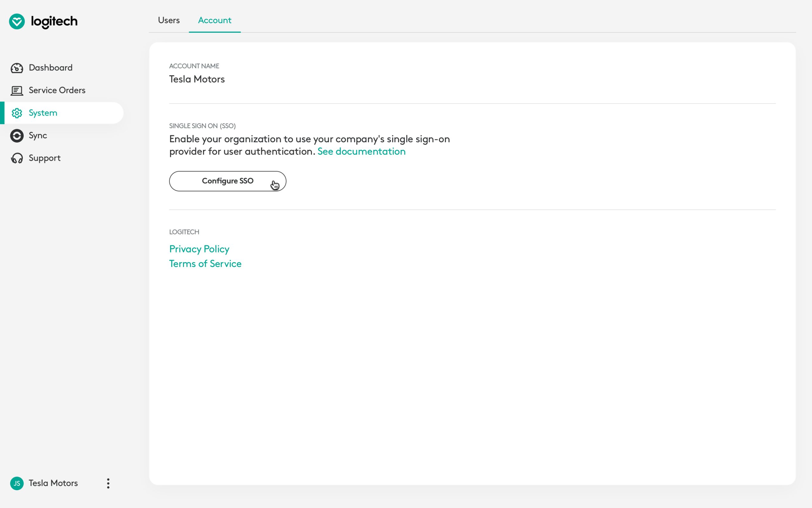Click the Configure SSO button
The height and width of the screenshot is (508, 812).
coord(227,181)
